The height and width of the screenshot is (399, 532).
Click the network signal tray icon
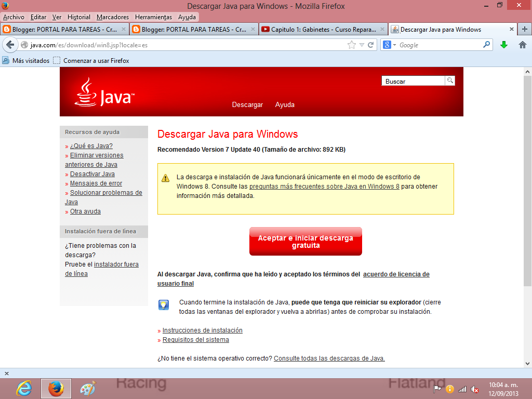462,388
